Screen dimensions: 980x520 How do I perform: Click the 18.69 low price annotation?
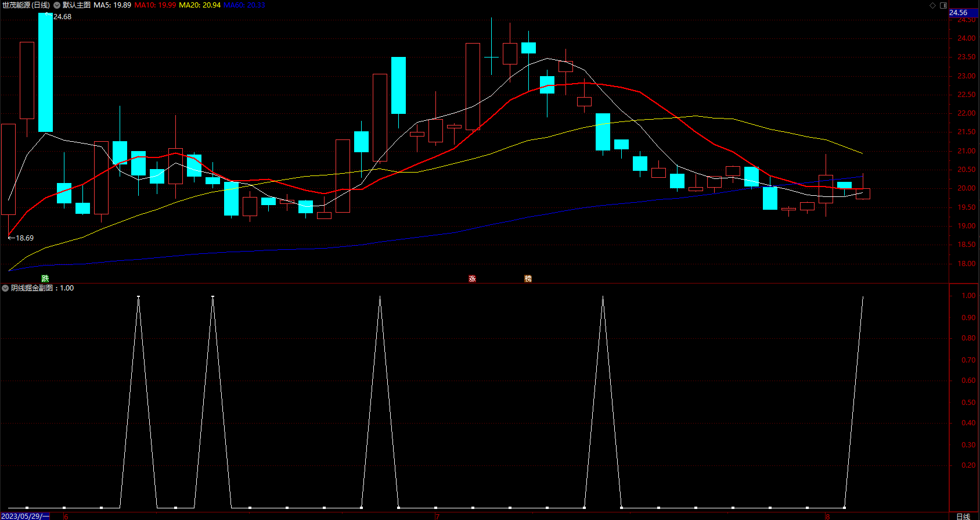point(24,238)
